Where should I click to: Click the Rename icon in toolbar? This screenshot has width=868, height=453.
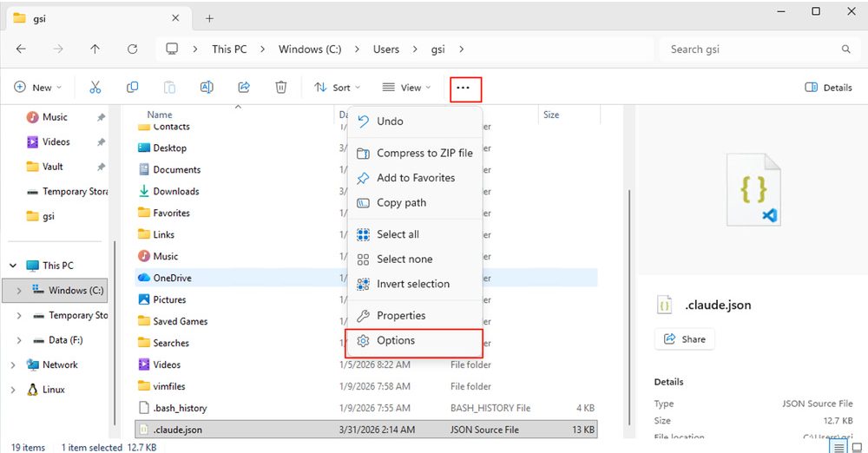coord(207,88)
